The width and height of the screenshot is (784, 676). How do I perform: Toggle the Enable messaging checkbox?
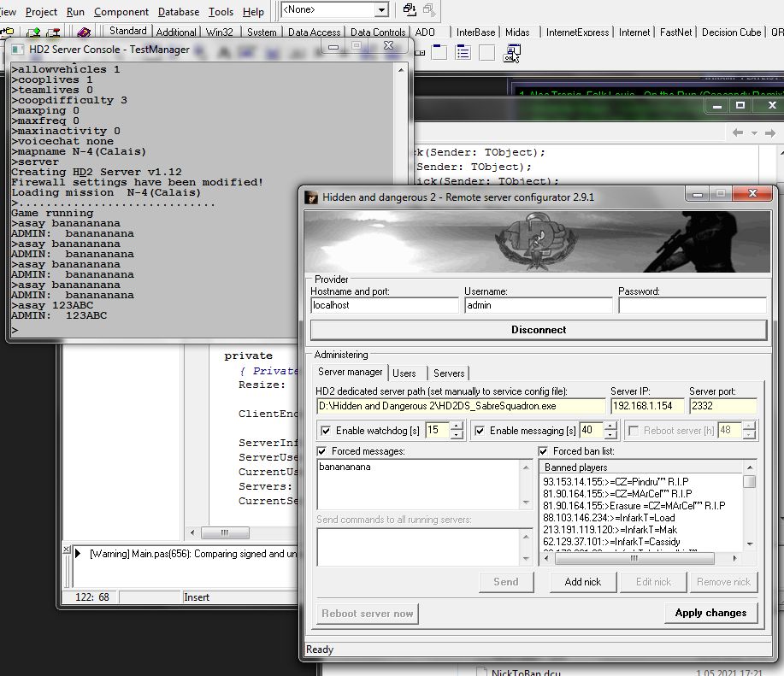pos(480,431)
